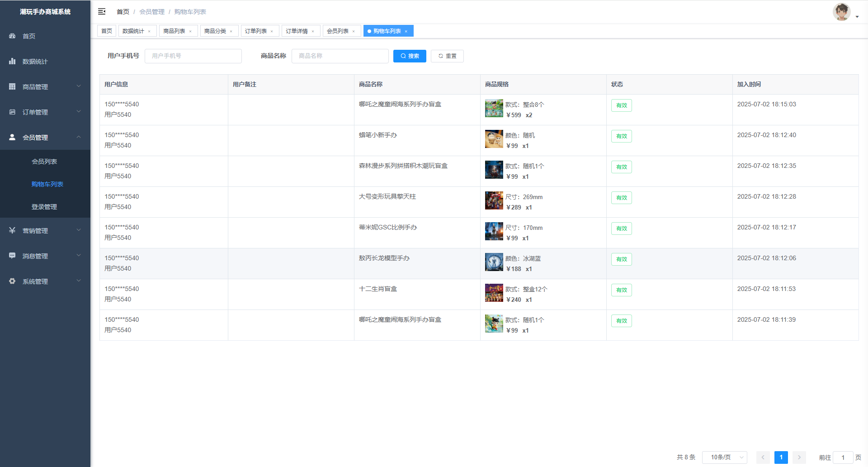Click the 数据统计 bar chart icon

[x=12, y=61]
